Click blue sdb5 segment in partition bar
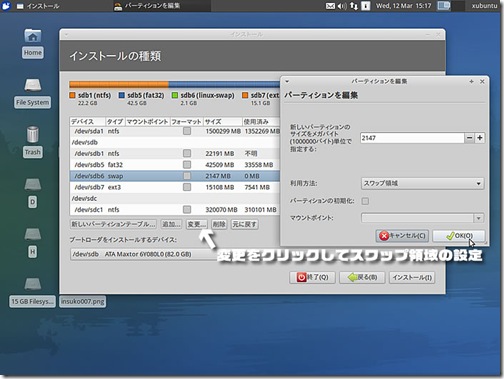 224,84
